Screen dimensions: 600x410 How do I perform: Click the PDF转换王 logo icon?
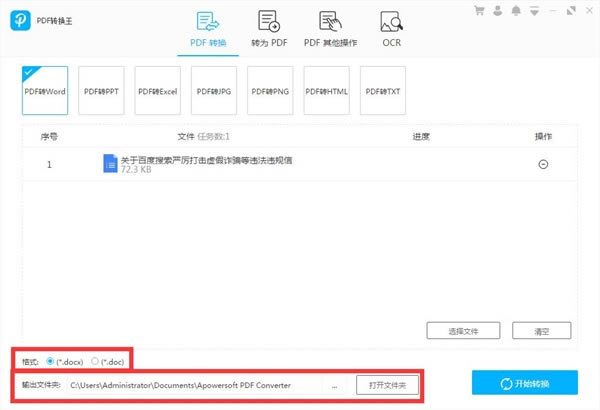tap(20, 20)
